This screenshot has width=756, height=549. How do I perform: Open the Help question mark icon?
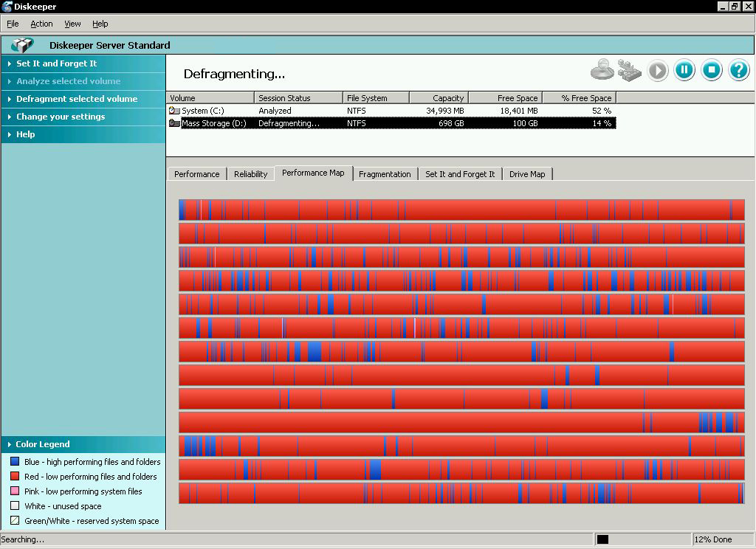[x=738, y=70]
